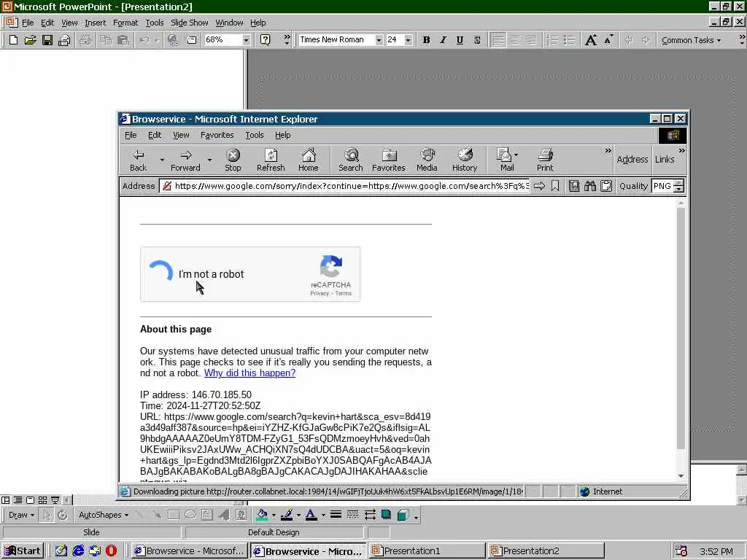Open PowerPoint Slide Show menu

tap(189, 23)
